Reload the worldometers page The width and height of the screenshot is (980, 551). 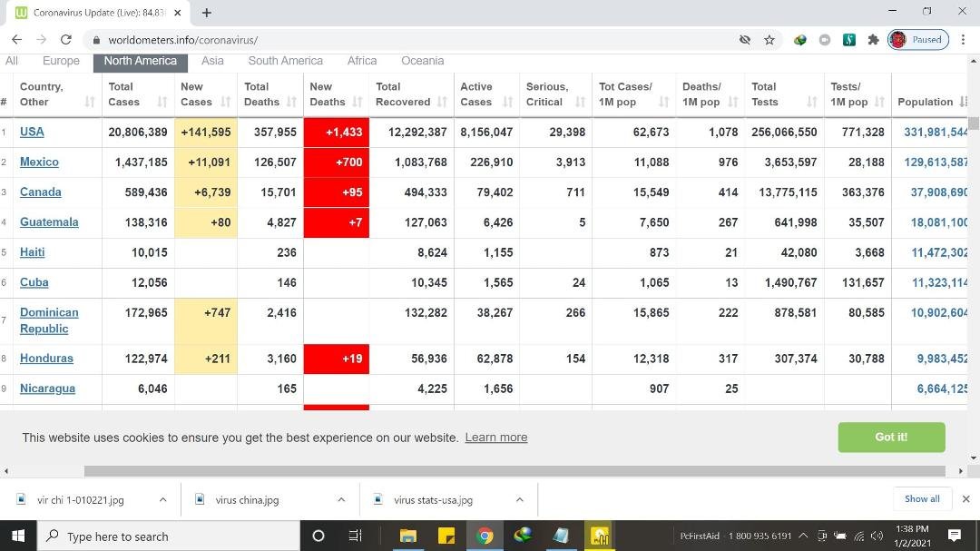65,39
